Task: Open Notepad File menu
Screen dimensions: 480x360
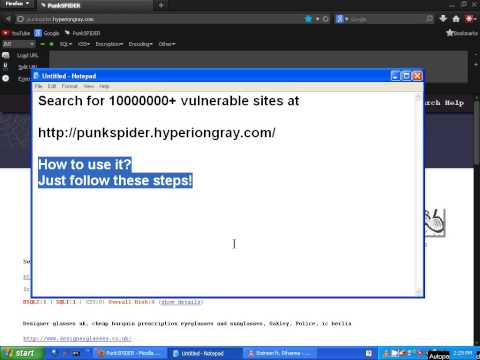Action: (x=39, y=86)
